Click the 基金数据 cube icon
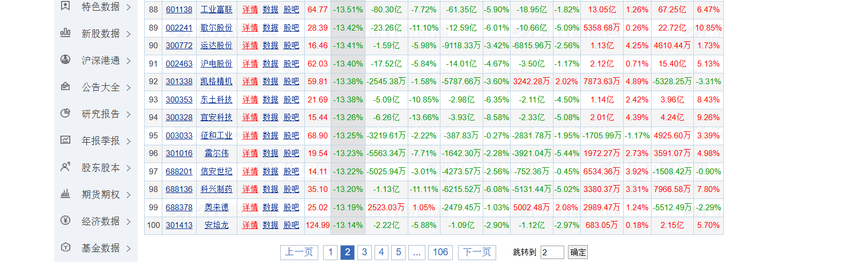The image size is (868, 266). [65, 247]
